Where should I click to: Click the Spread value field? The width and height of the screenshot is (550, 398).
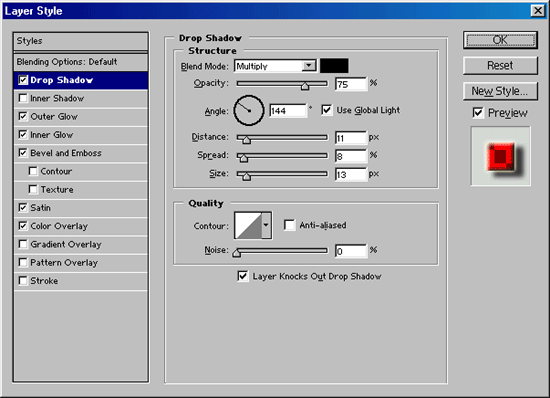coord(351,156)
